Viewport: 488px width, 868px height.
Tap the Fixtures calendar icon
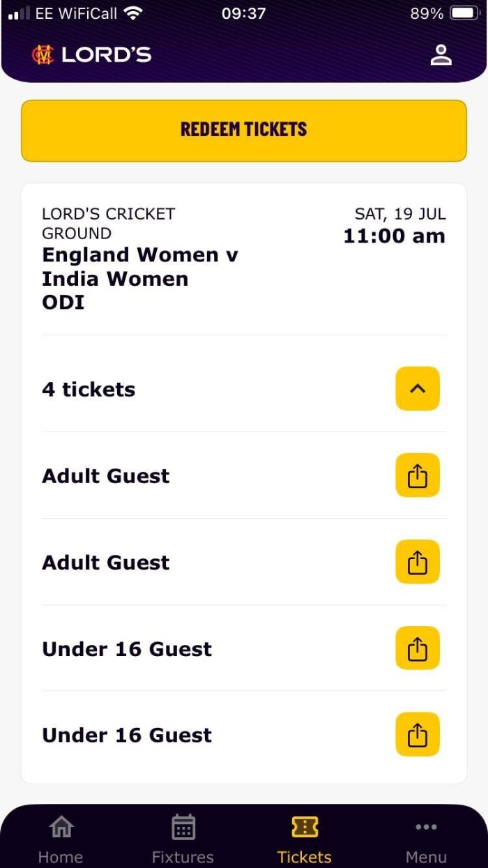183,828
